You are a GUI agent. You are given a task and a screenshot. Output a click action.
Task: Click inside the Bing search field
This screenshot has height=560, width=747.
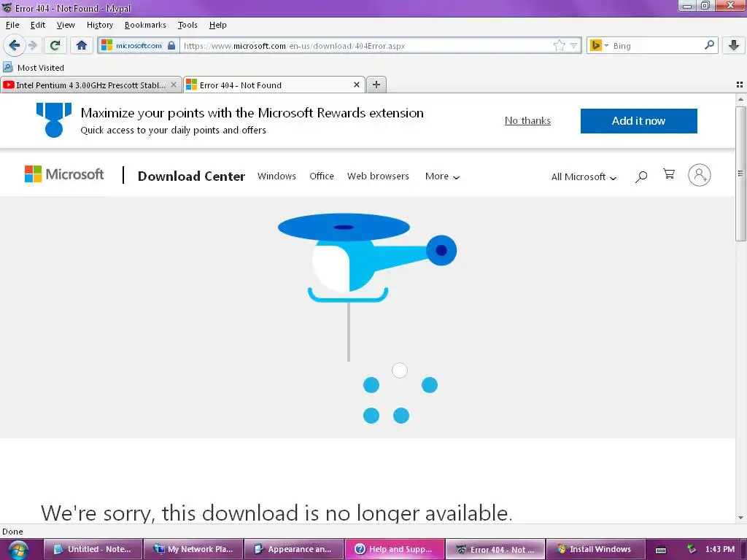657,46
